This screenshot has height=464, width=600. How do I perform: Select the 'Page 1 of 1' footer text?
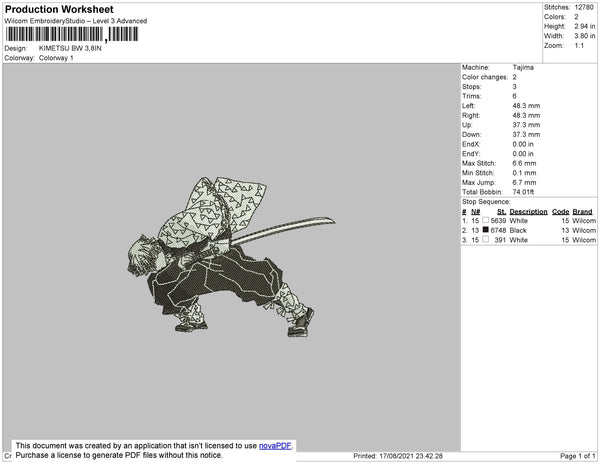tap(577, 456)
